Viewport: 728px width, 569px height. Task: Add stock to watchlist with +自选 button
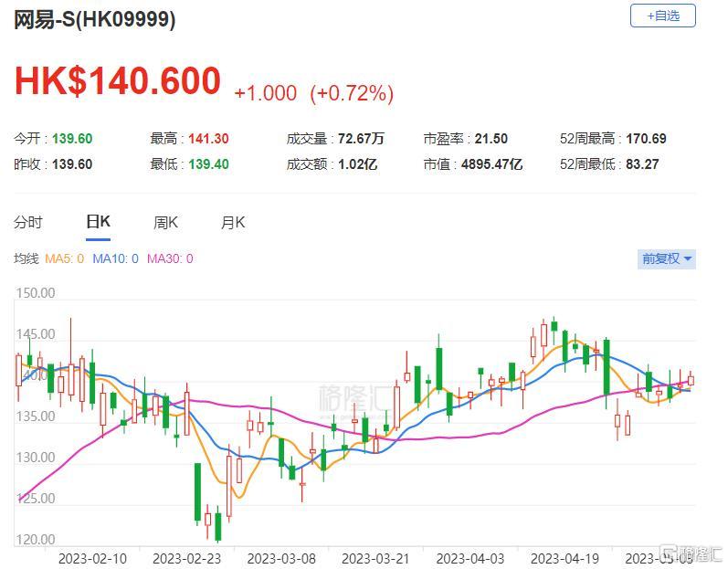coord(662,16)
